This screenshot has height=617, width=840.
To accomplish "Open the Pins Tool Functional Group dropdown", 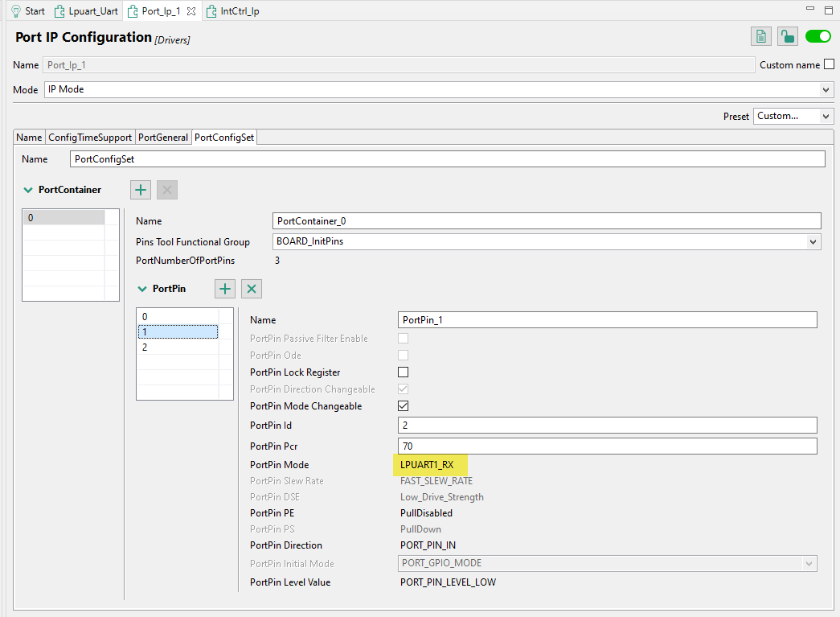I will pyautogui.click(x=813, y=241).
